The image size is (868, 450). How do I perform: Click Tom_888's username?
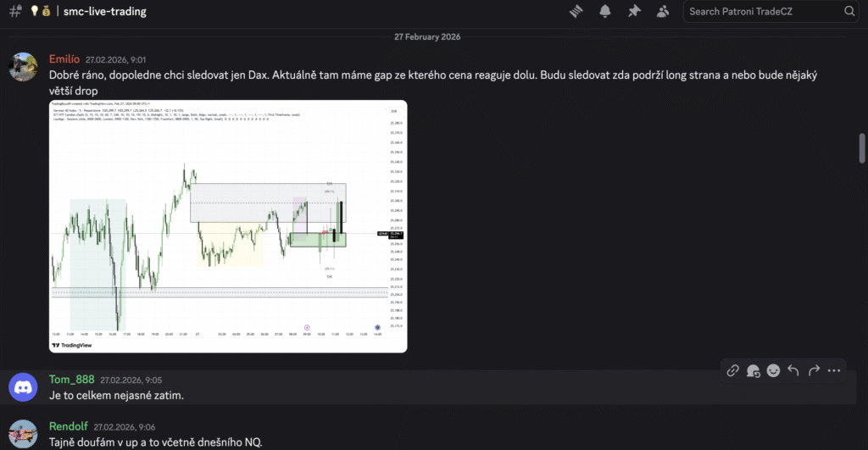tap(71, 380)
